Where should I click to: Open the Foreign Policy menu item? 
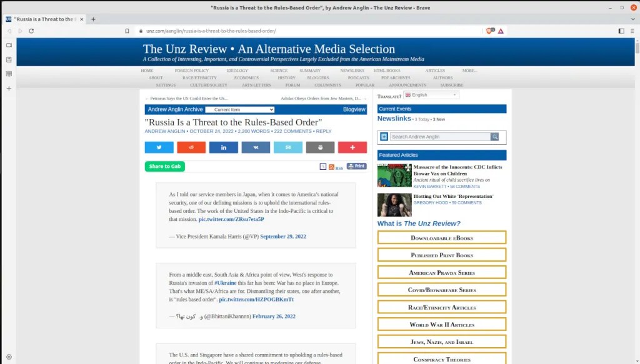tap(192, 71)
